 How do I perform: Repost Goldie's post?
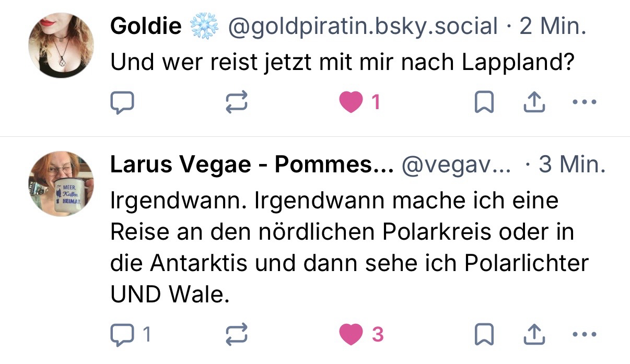[x=236, y=103]
